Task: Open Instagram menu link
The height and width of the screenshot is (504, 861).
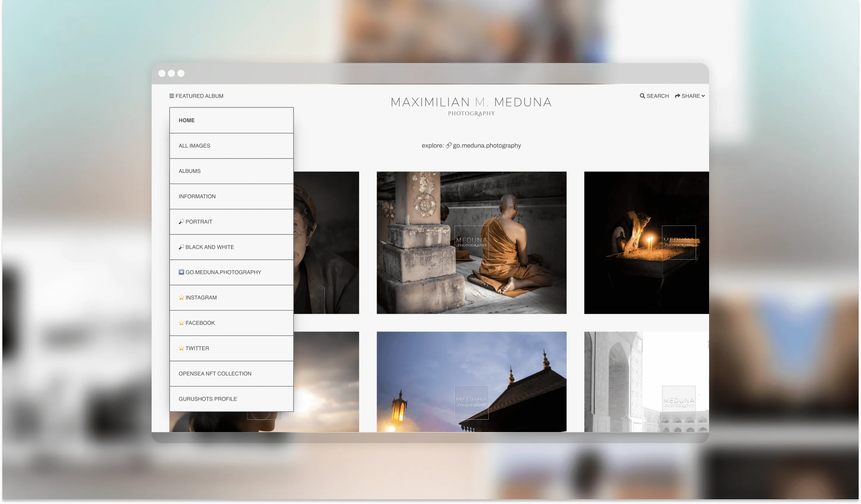Action: click(231, 297)
